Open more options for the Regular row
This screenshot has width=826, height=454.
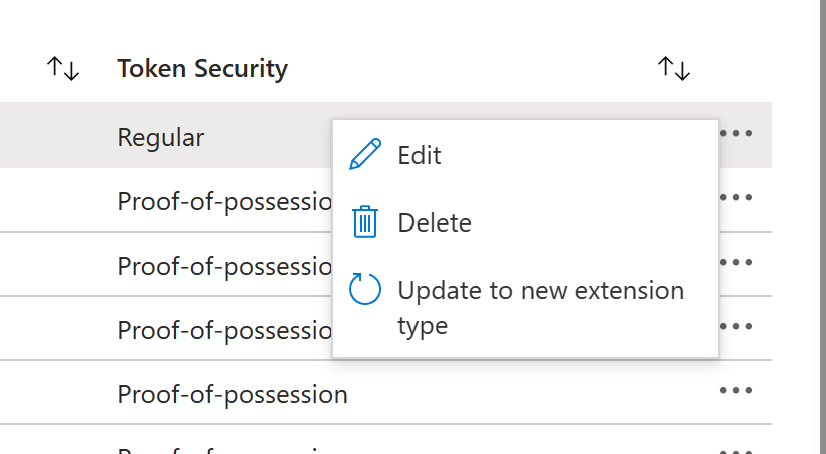(736, 133)
